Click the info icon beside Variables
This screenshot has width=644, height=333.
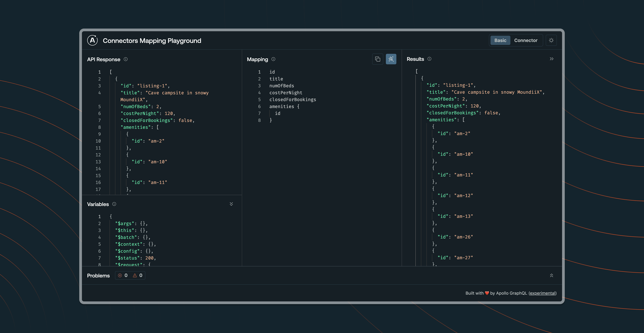(114, 204)
